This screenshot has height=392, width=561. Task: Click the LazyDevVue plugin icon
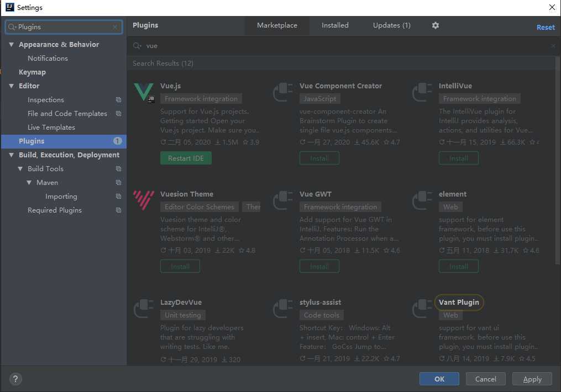(144, 309)
